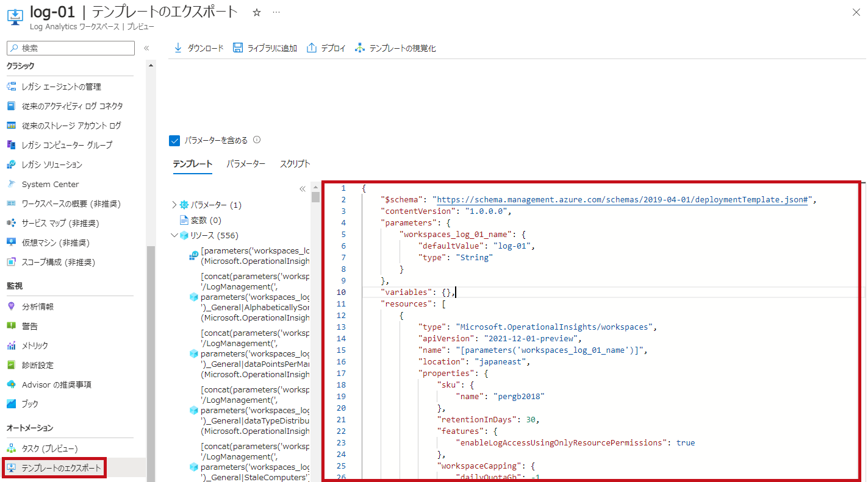Click the 従来のアクティビティ ログ コネクタ icon
The width and height of the screenshot is (868, 482).
click(11, 106)
